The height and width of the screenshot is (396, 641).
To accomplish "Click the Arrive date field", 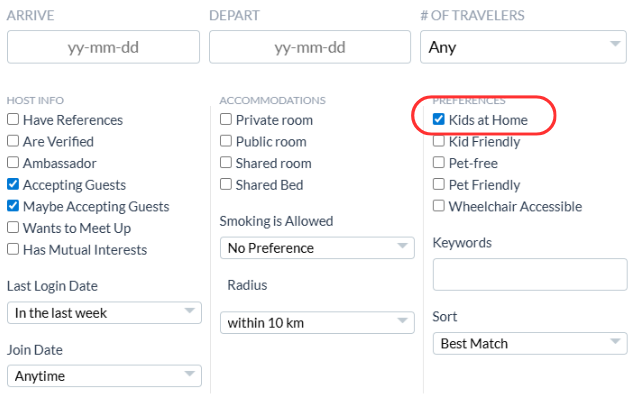I will click(x=103, y=47).
